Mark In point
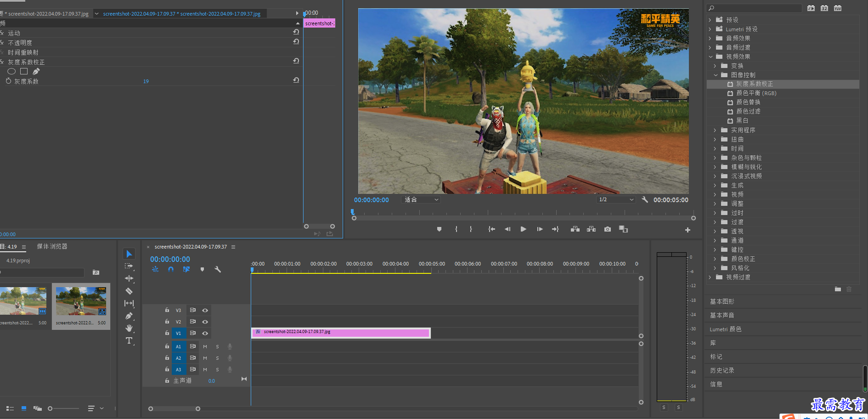The height and width of the screenshot is (419, 868). tap(456, 229)
